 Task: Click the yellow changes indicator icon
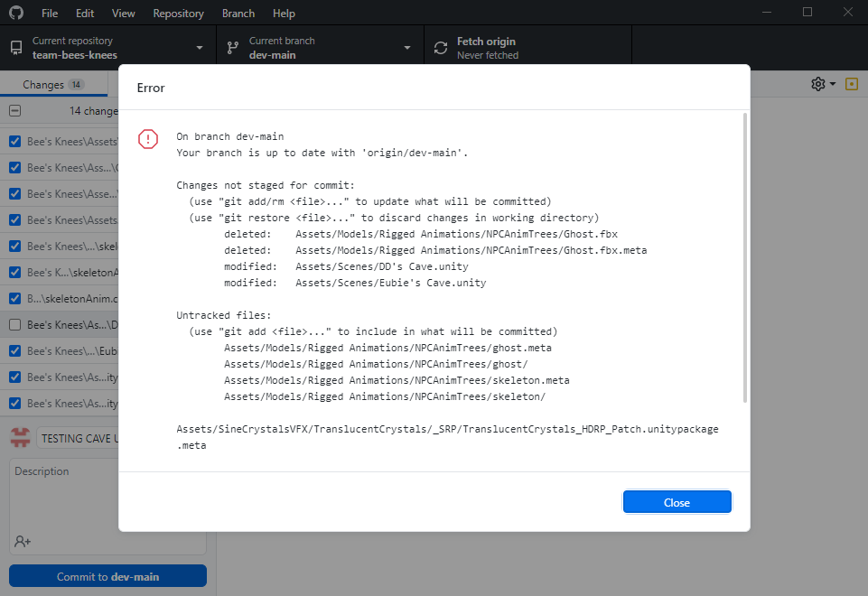(850, 83)
